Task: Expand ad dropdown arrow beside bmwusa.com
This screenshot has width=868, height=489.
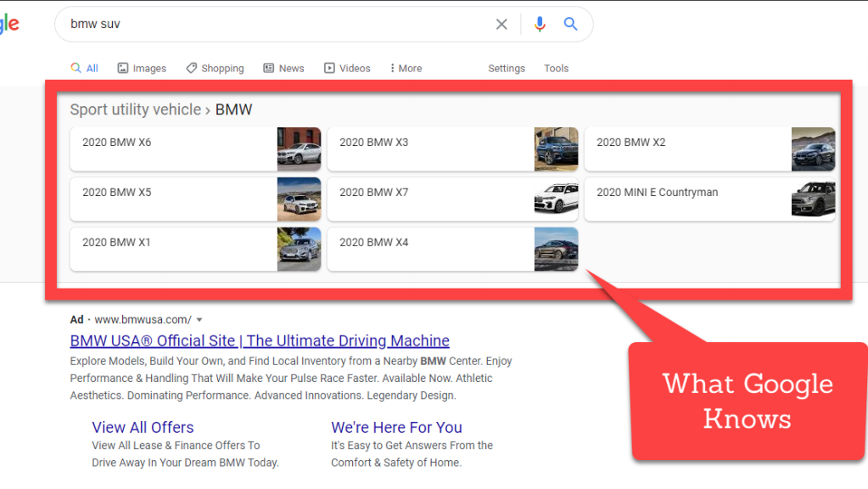Action: click(199, 320)
